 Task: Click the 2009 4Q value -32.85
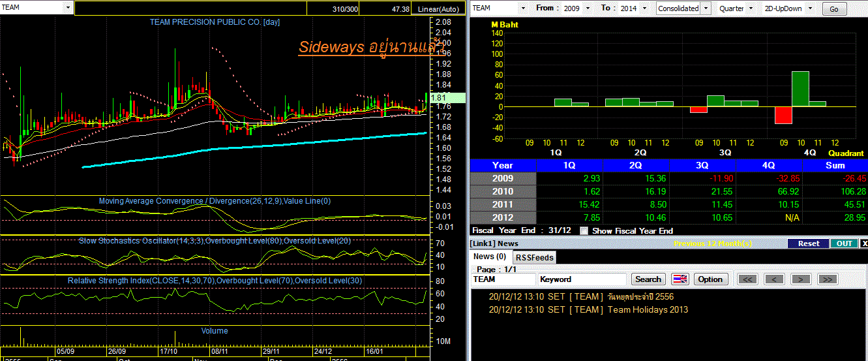[x=786, y=178]
